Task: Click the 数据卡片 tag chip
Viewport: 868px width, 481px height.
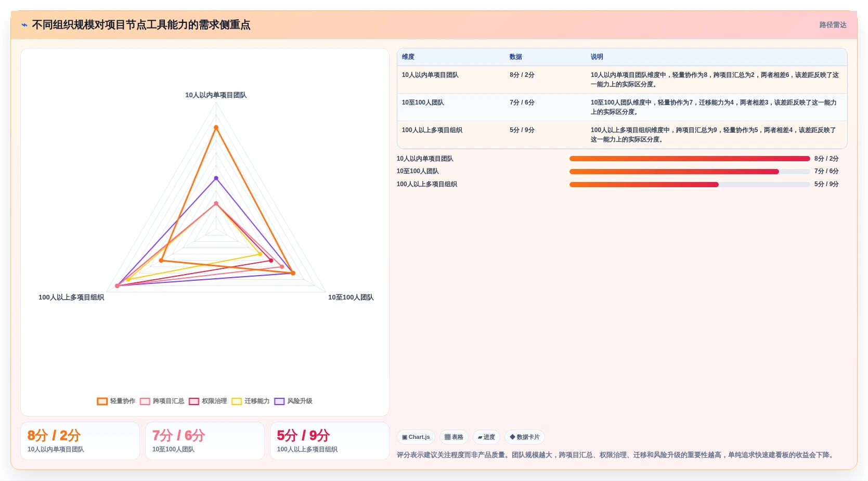Action: [525, 437]
